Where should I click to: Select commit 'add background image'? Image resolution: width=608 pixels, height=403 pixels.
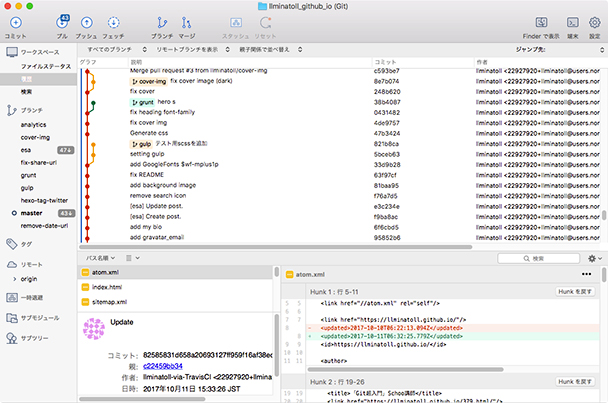(x=163, y=185)
